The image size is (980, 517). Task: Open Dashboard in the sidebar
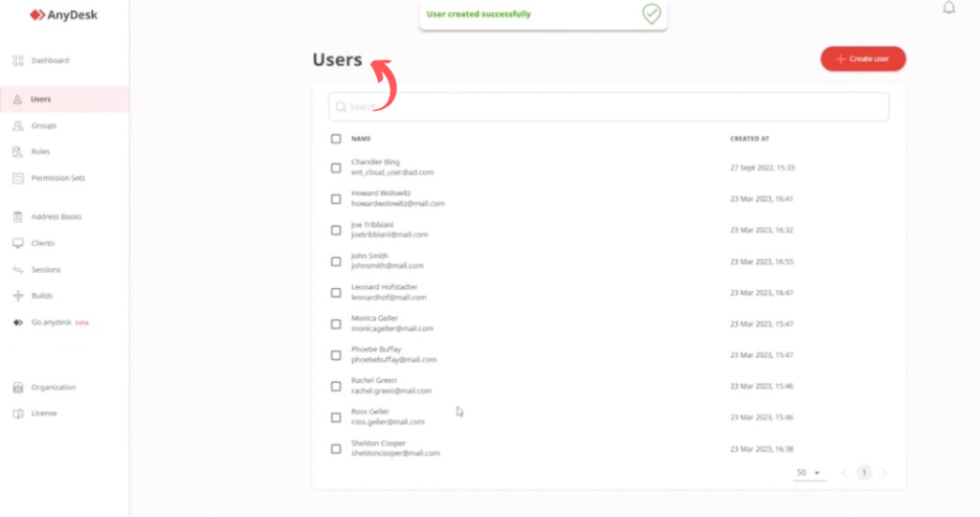(50, 60)
